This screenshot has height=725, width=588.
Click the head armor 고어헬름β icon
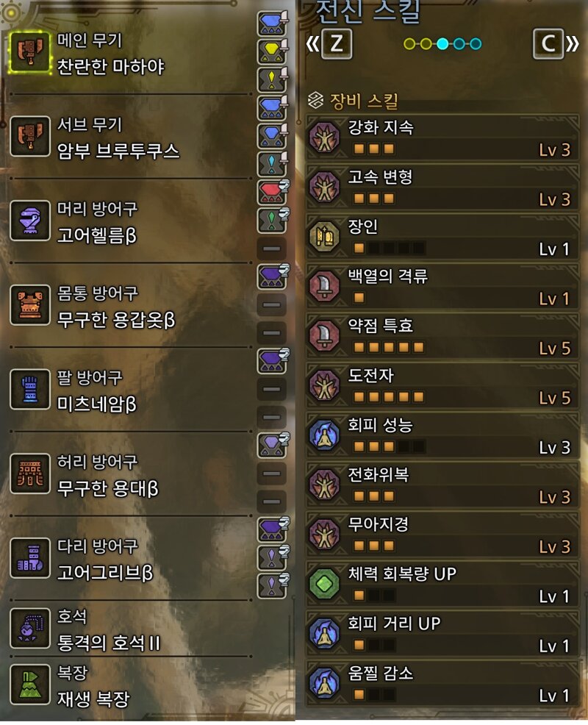coord(30,221)
